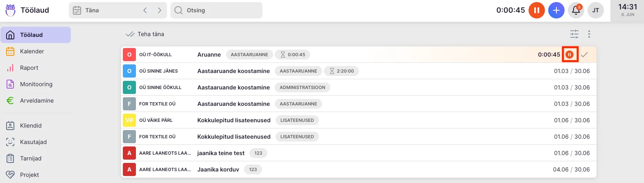This screenshot has height=183, width=644.
Task: Go to the next day arrow
Action: 160,10
